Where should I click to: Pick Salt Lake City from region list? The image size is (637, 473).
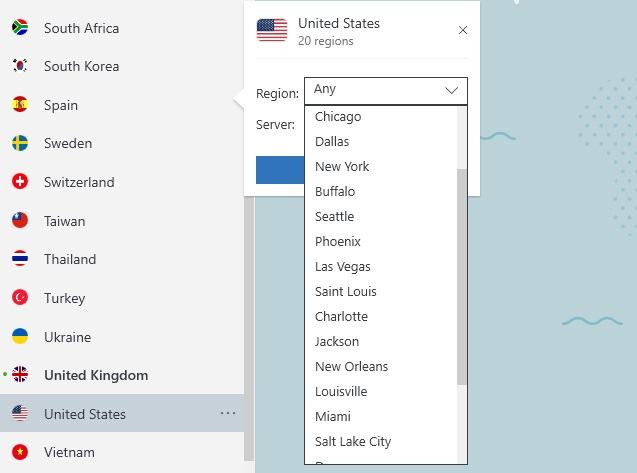pos(353,441)
